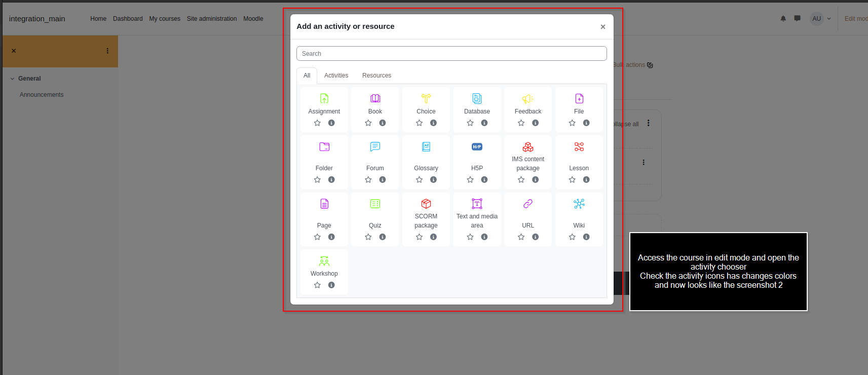Select the Quiz activity label

(375, 226)
